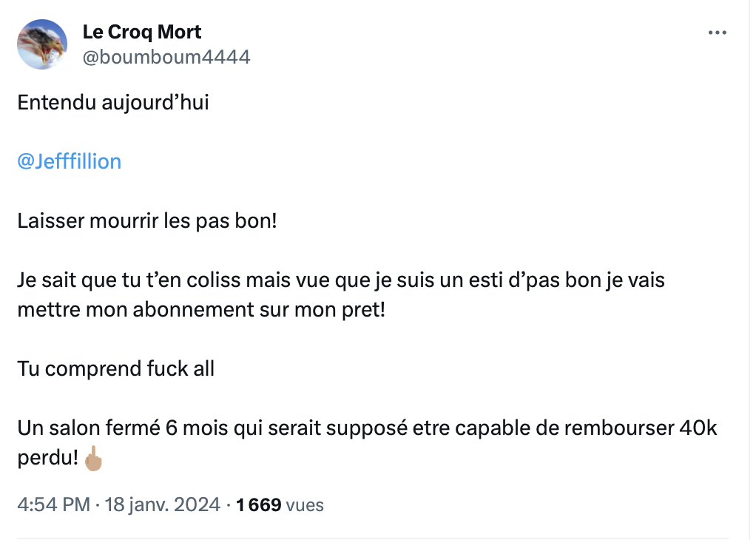Click the Le Croq Mort profile avatar
The image size is (756, 540).
pyautogui.click(x=42, y=44)
